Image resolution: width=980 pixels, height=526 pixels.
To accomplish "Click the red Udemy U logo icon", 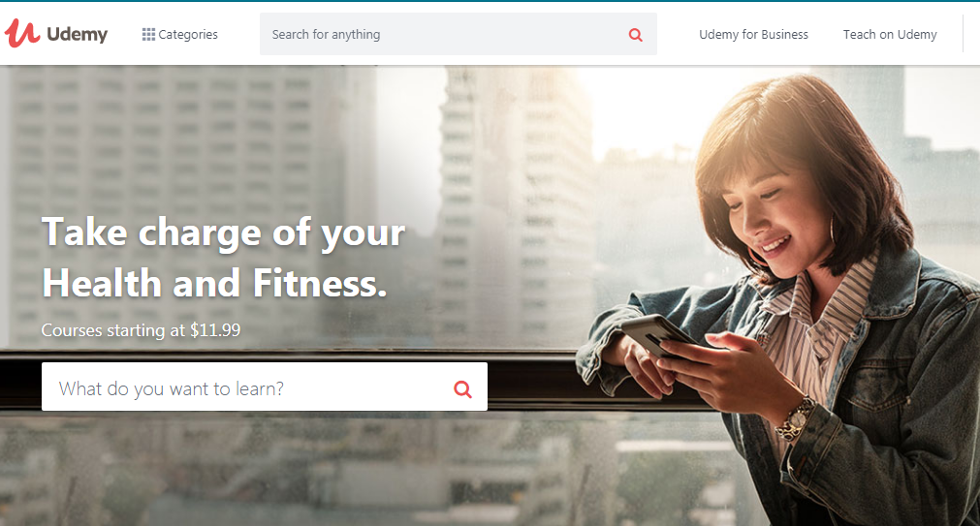I will pos(22,34).
